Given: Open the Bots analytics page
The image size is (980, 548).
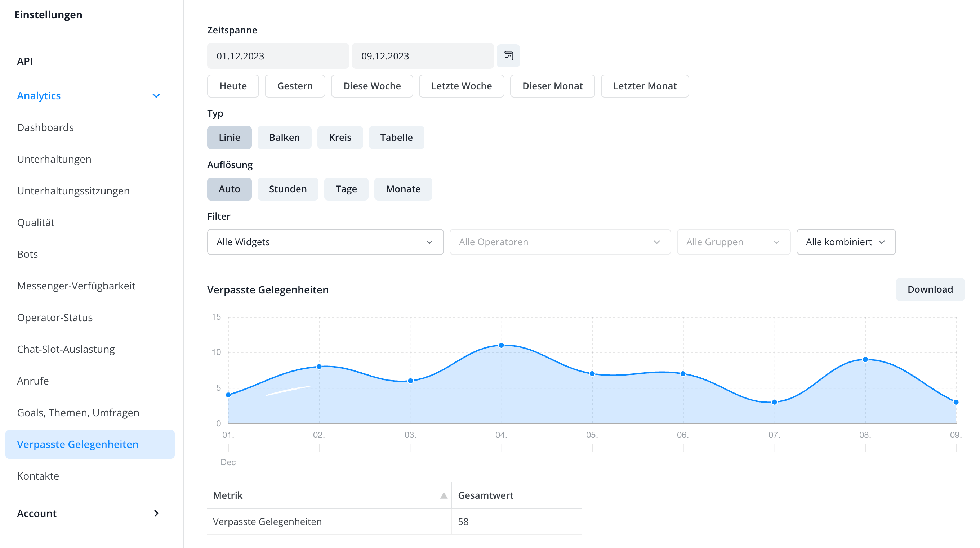Looking at the screenshot, I should click(27, 254).
